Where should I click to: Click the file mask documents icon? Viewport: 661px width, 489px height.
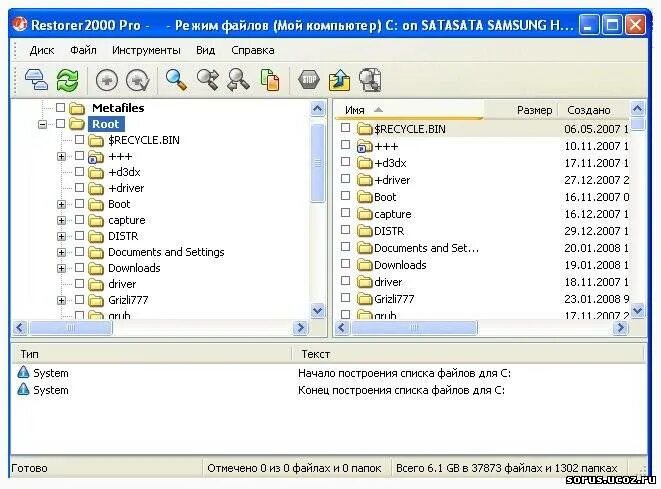pos(270,80)
